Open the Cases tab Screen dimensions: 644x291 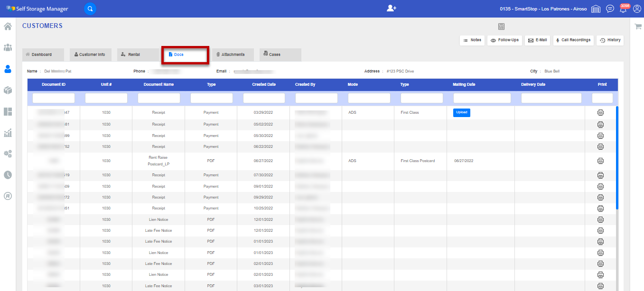[280, 55]
